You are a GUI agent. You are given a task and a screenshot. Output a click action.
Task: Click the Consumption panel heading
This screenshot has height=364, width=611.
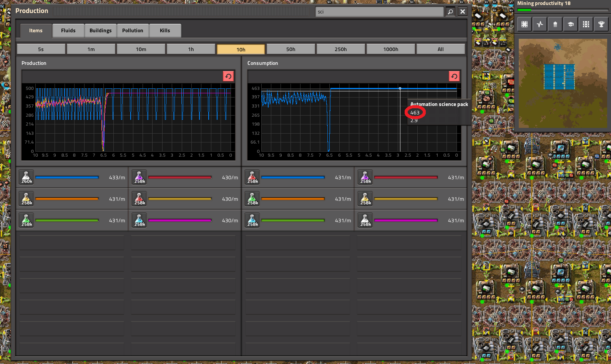point(262,63)
